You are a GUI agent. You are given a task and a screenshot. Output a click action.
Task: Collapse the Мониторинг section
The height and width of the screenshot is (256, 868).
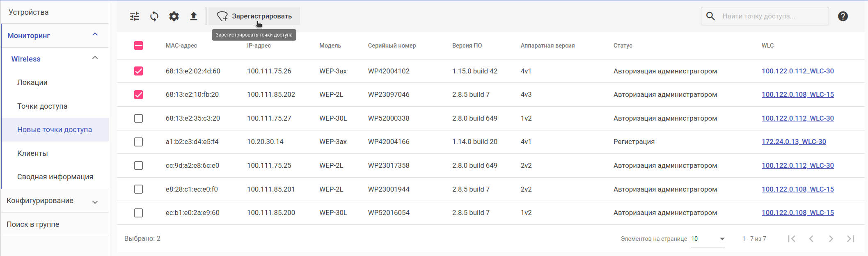(95, 35)
